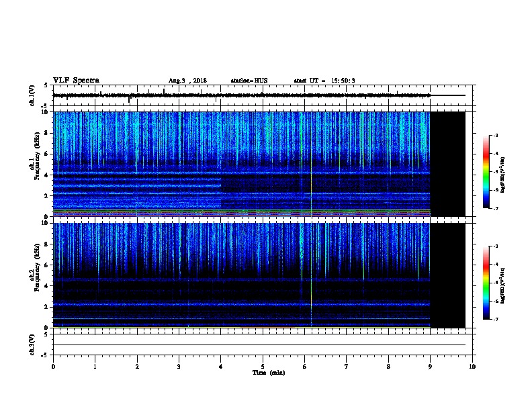
Task: Click time axis tick label "1"
Action: point(95,367)
